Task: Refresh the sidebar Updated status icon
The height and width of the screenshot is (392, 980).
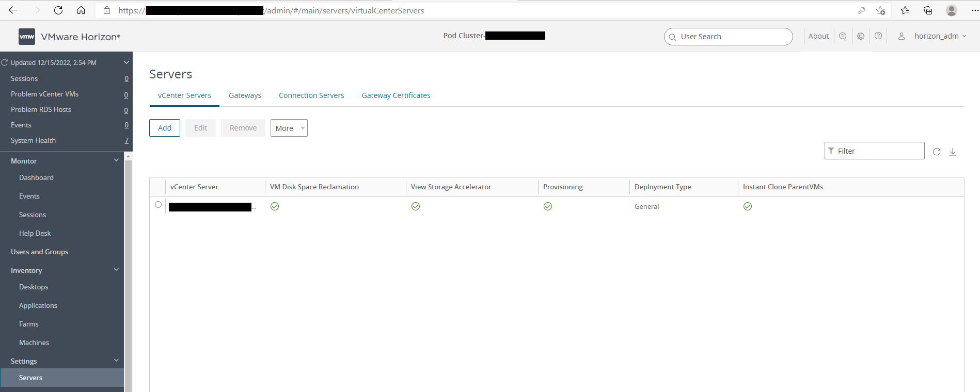Action: tap(5, 62)
